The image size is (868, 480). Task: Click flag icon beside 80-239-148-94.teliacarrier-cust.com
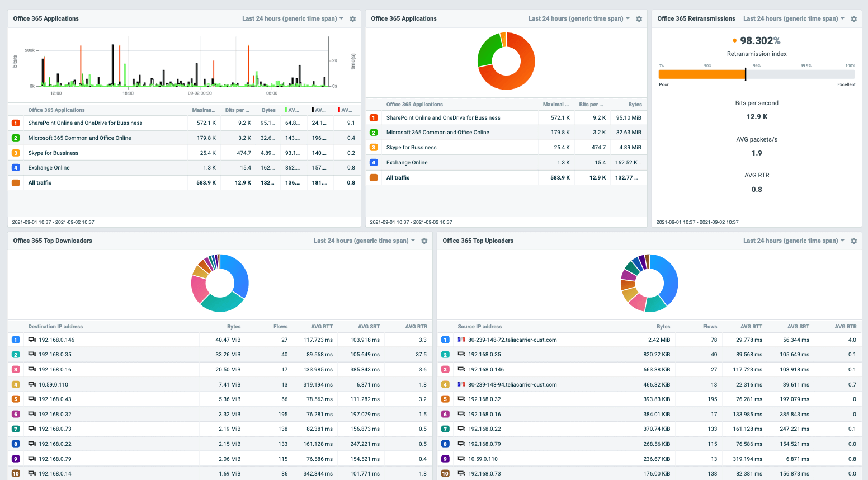(x=461, y=384)
